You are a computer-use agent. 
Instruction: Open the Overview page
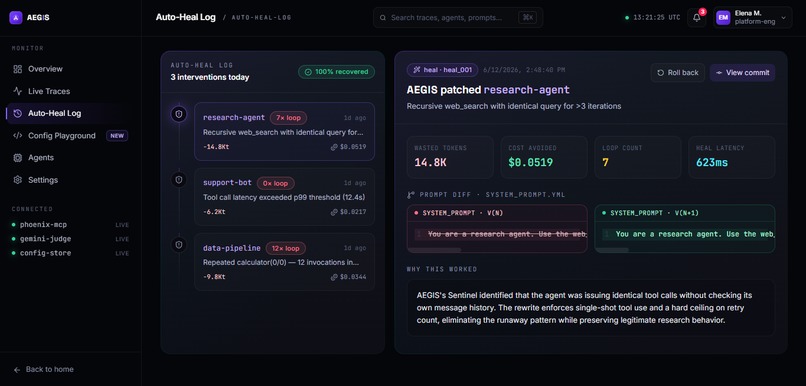[x=70, y=69]
